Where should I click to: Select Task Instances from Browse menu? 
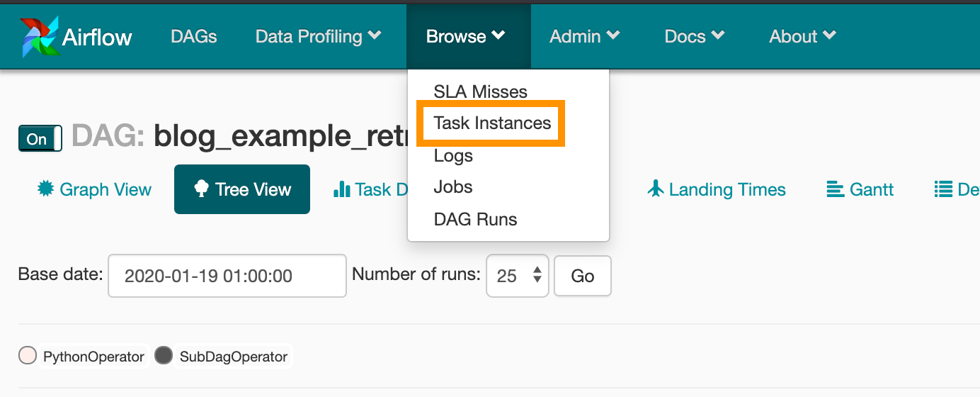(493, 123)
